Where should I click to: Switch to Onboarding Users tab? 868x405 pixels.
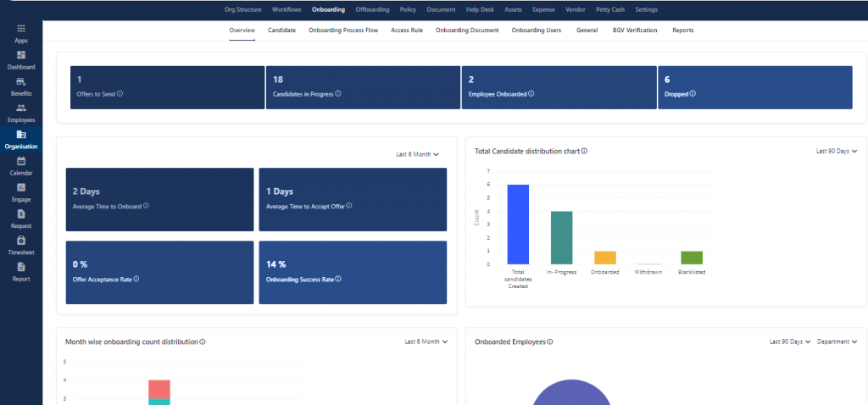537,31
